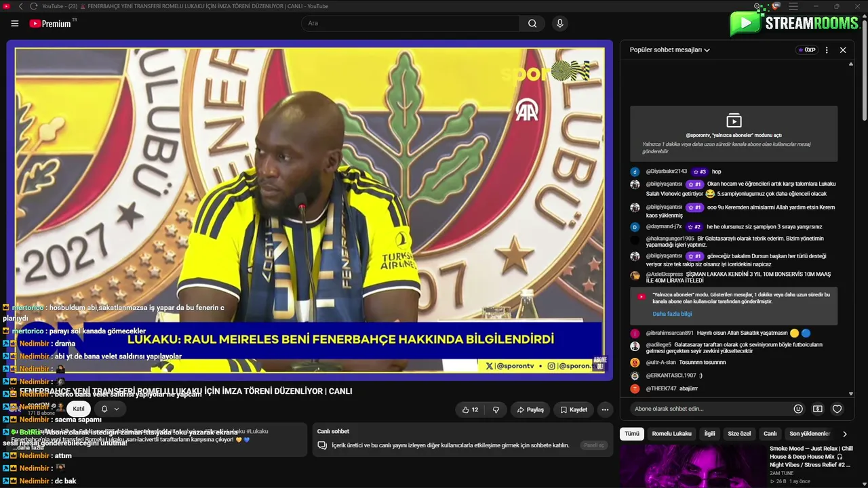
Task: Open more video actions ellipsis menu
Action: click(605, 409)
